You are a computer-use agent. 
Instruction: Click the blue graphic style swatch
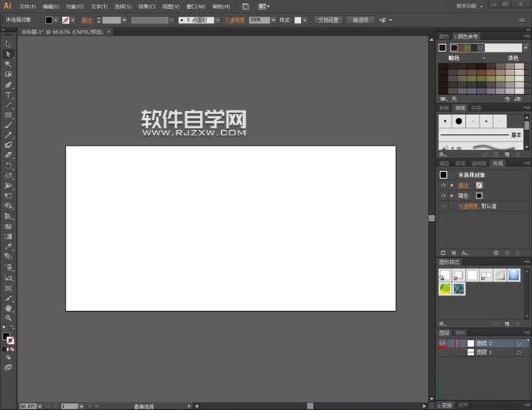(514, 275)
